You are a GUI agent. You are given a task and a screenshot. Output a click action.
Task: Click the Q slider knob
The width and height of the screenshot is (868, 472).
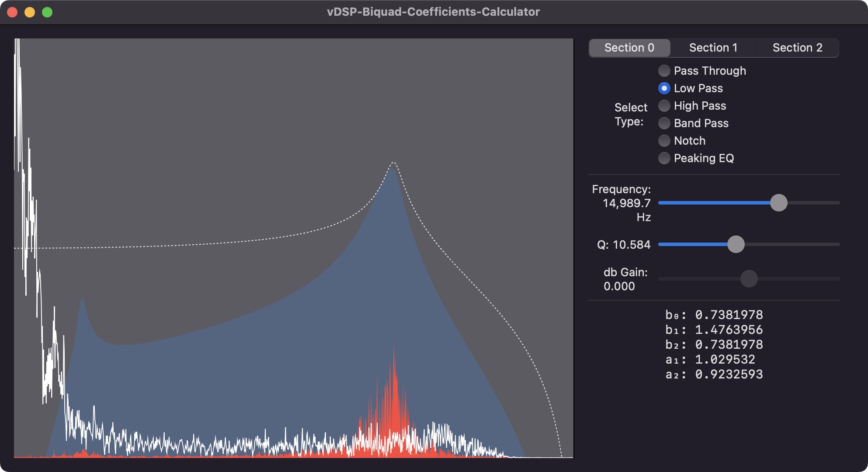tap(736, 244)
